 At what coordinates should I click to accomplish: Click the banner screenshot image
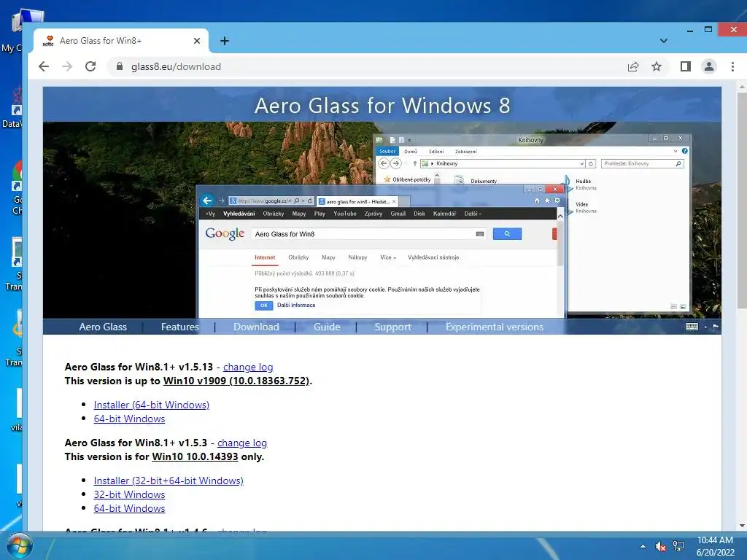pyautogui.click(x=382, y=220)
